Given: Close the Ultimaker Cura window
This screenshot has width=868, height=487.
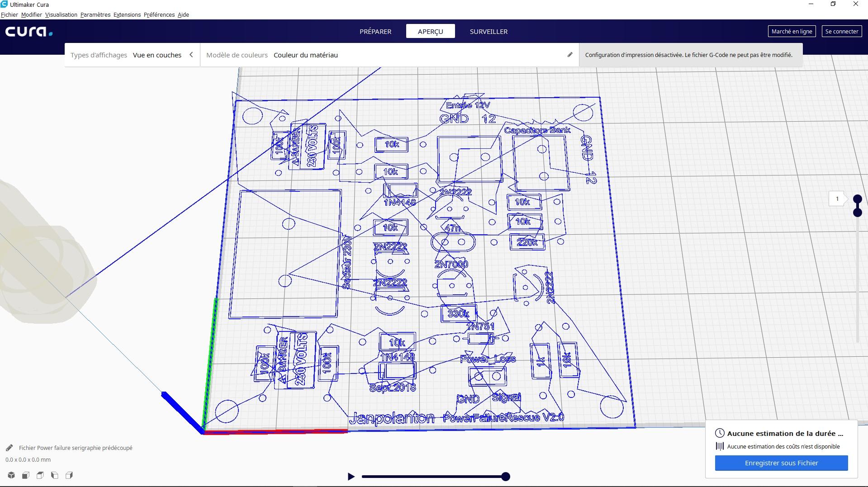Looking at the screenshot, I should coord(856,4).
